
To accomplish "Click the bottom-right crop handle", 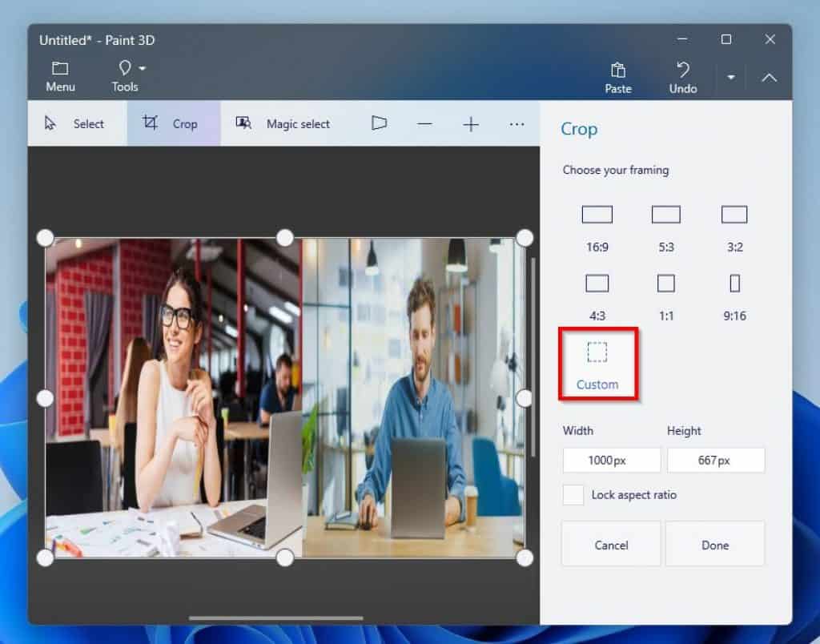I will (524, 557).
